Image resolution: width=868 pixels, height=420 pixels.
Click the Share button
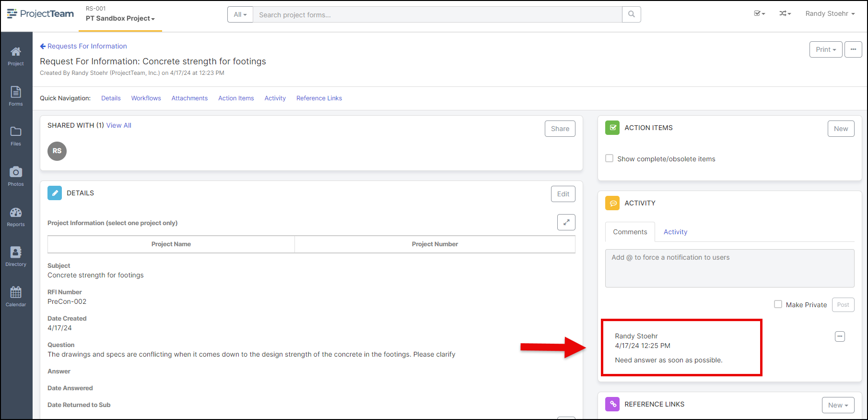click(560, 129)
